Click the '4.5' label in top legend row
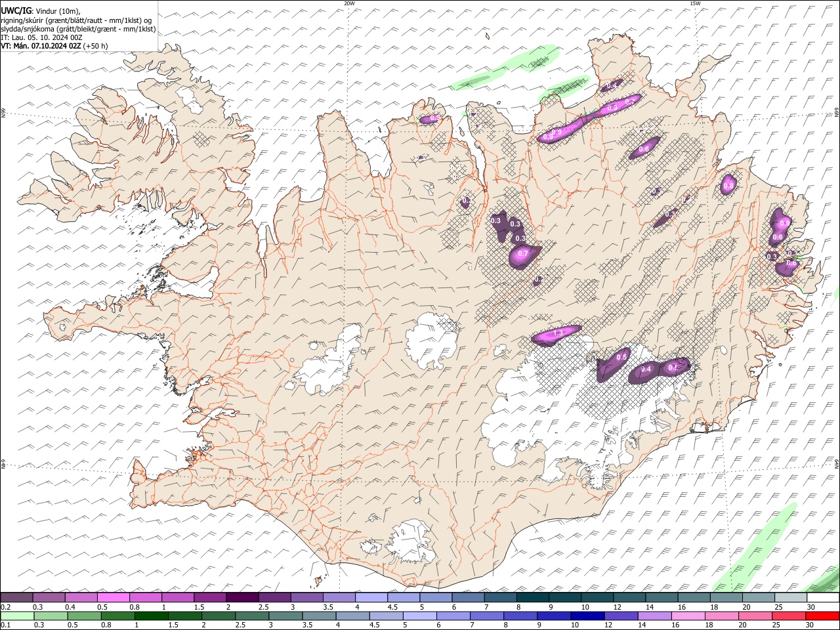The width and height of the screenshot is (840, 630). click(x=392, y=607)
